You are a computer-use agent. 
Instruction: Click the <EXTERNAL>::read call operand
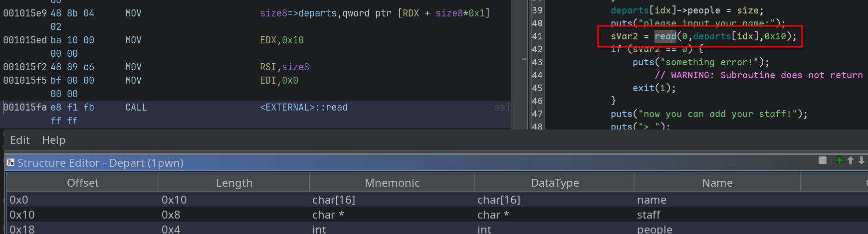click(x=304, y=108)
